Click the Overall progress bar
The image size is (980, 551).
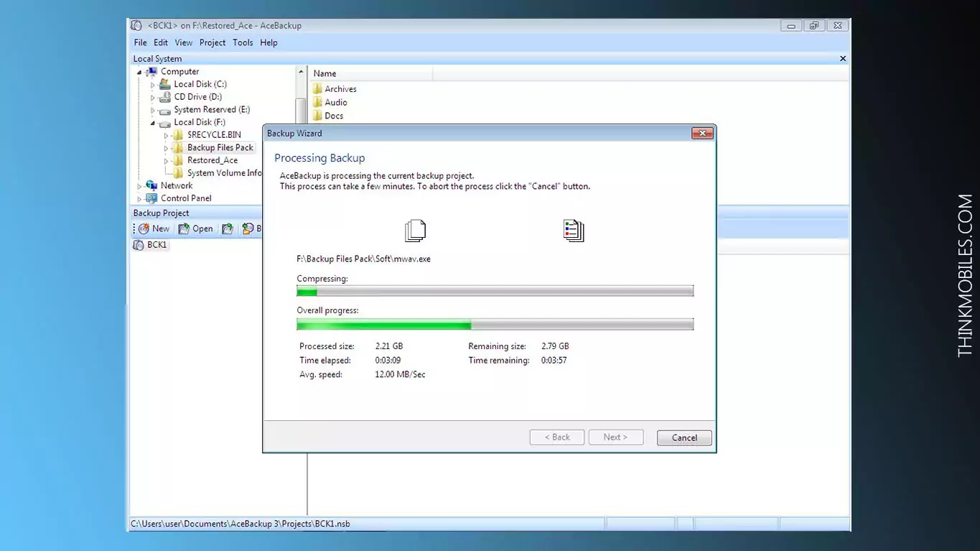pyautogui.click(x=495, y=325)
